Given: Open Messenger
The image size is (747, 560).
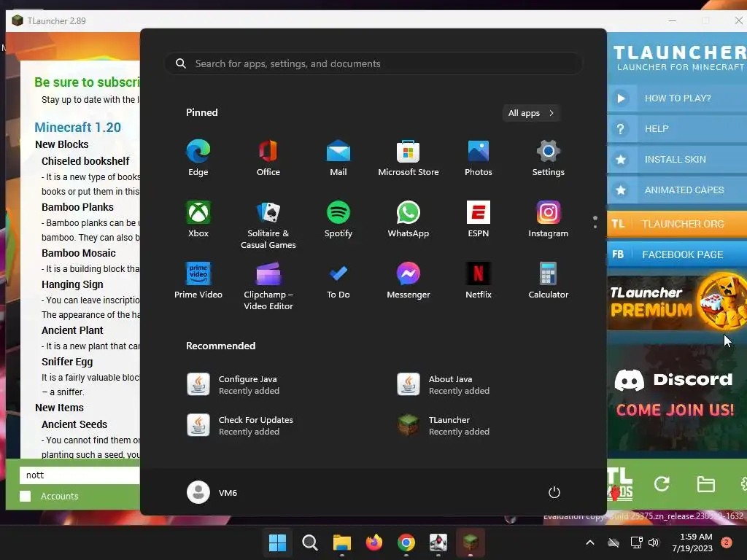Looking at the screenshot, I should (x=409, y=281).
